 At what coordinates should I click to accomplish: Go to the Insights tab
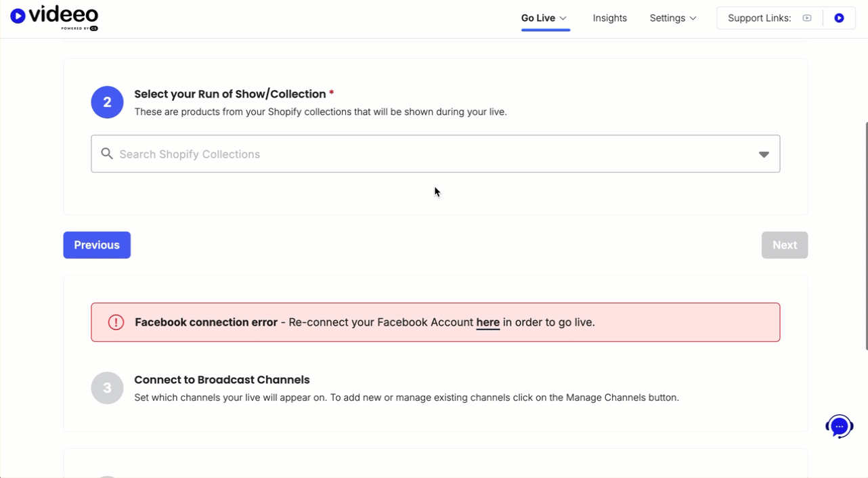(609, 18)
